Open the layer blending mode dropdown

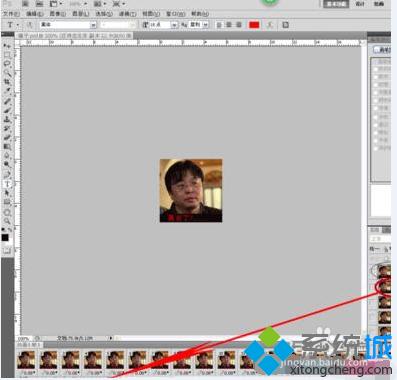click(380, 239)
